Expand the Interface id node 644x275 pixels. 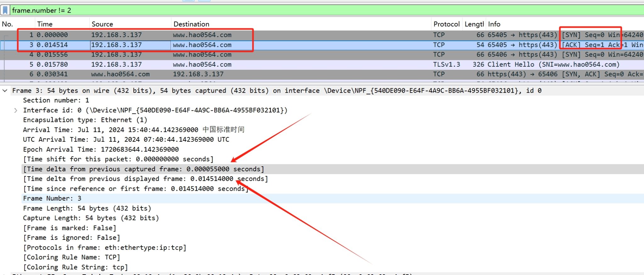pyautogui.click(x=15, y=110)
